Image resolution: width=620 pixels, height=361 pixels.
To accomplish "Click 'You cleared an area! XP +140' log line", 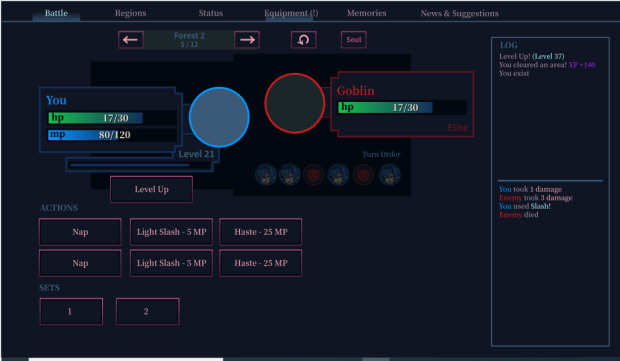I will coord(547,65).
